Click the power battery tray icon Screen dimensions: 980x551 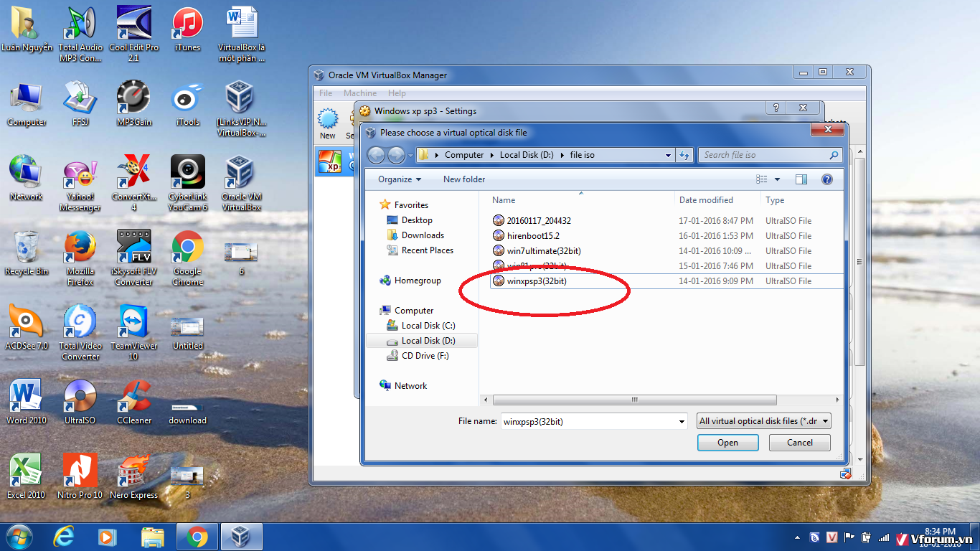[x=867, y=537]
